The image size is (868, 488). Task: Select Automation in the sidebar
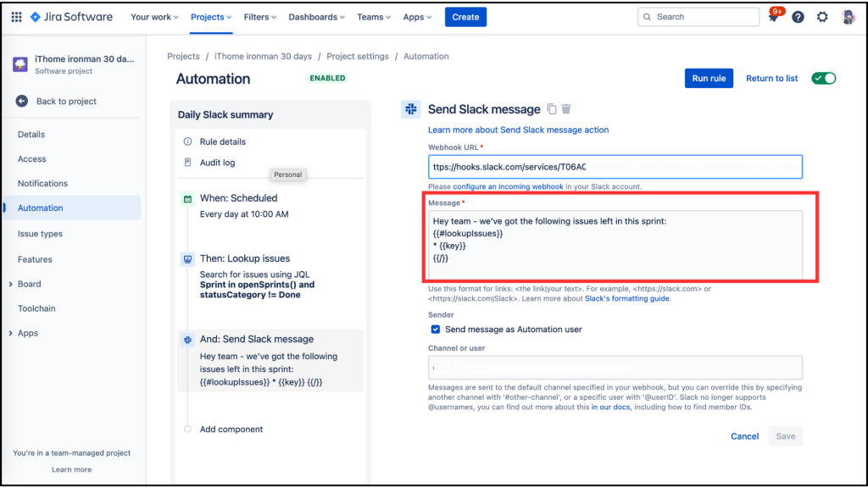coord(72,208)
